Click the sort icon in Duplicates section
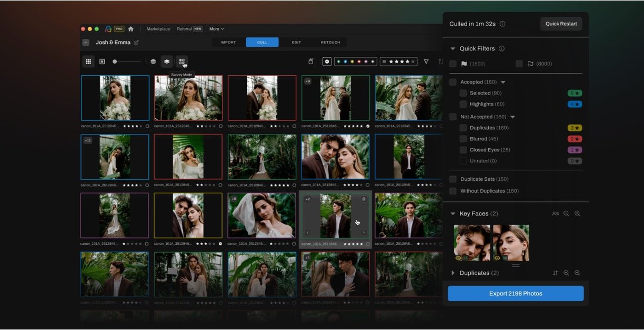The image size is (644, 330). tap(555, 273)
